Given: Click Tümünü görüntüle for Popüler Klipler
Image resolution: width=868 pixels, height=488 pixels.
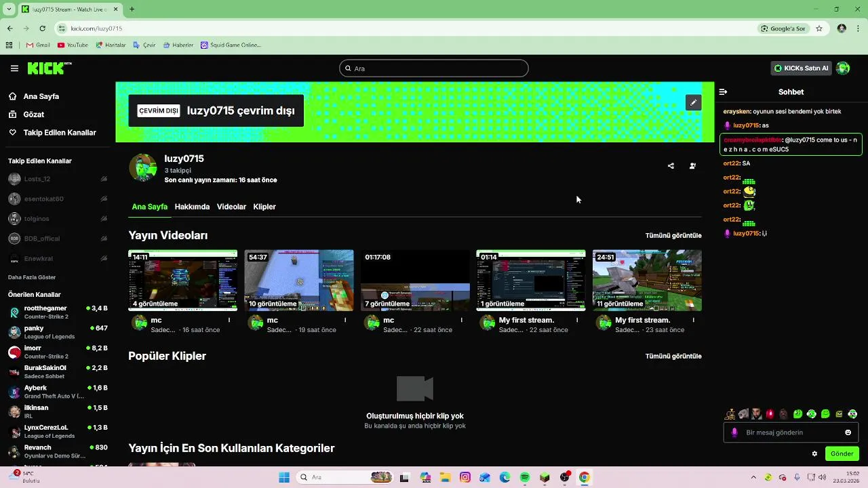Looking at the screenshot, I should 673,357.
